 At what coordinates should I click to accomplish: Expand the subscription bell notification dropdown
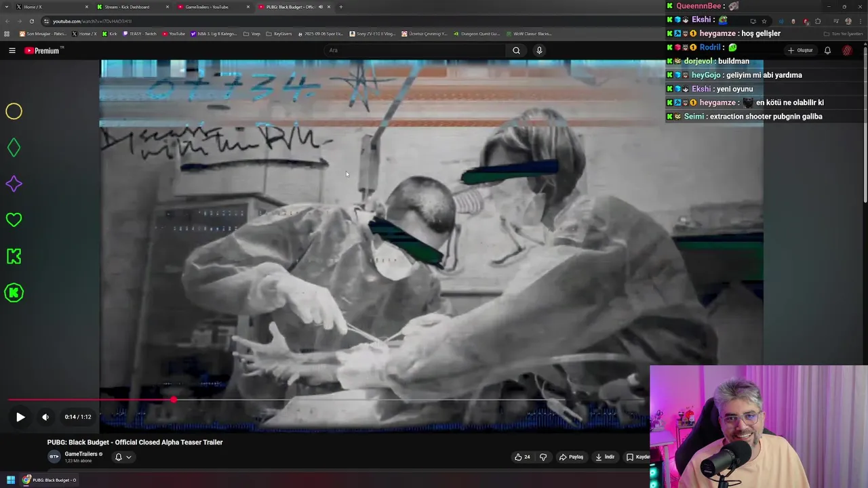[x=123, y=457]
